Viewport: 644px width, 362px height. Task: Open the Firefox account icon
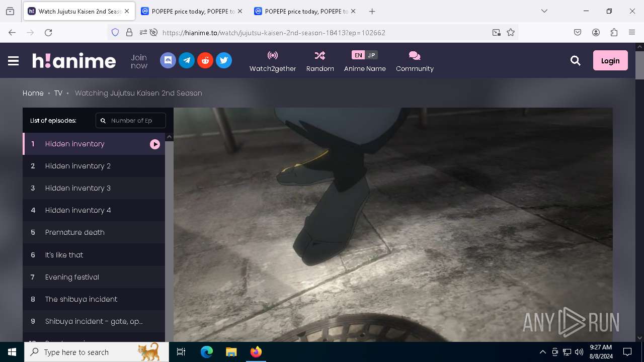pos(596,32)
